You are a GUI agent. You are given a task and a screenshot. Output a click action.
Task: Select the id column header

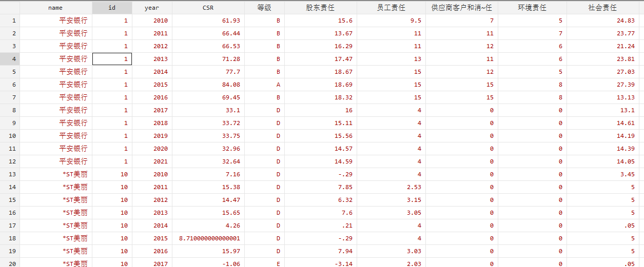point(112,8)
